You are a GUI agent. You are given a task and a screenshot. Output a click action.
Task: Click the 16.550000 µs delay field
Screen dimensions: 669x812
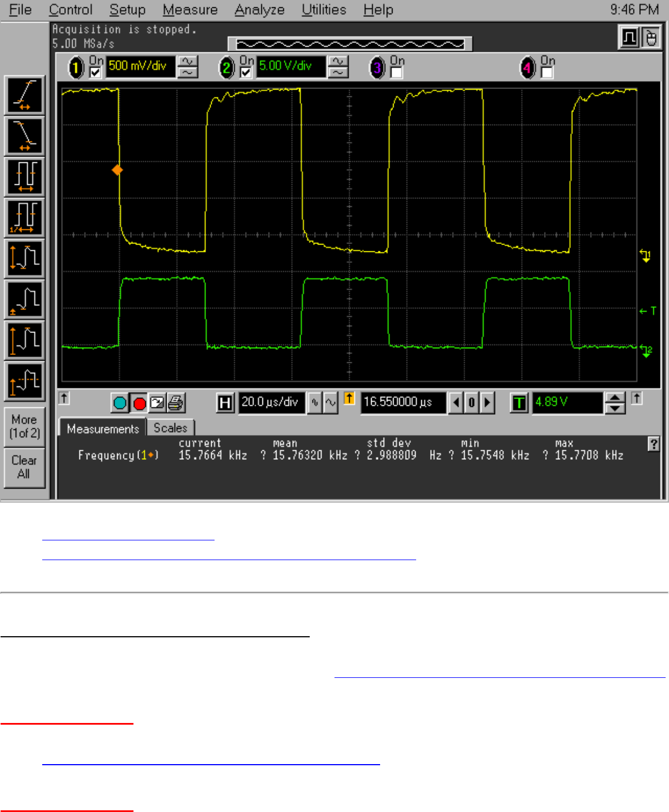point(403,402)
